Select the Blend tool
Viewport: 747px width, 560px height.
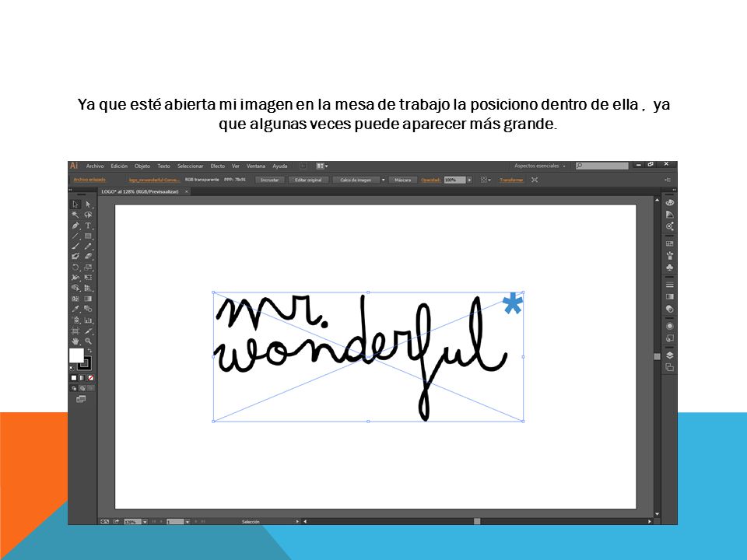[88, 309]
